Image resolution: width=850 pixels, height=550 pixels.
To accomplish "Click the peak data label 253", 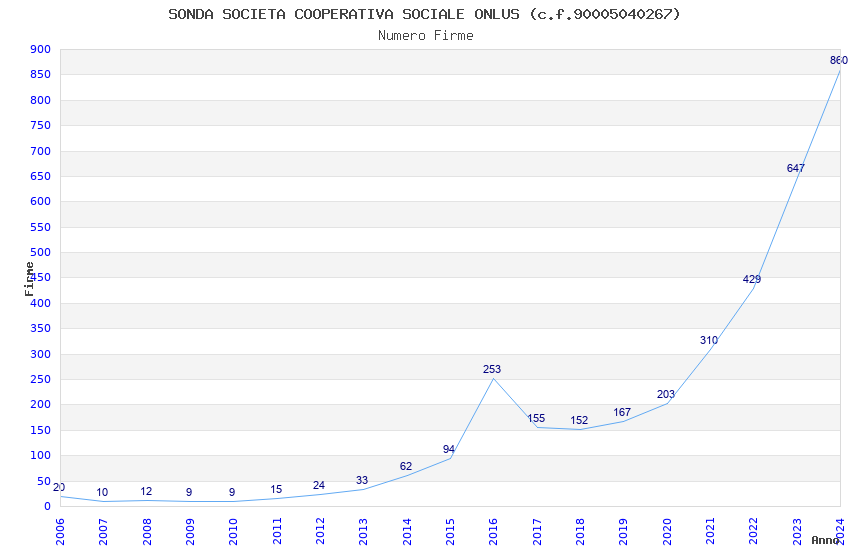I will pyautogui.click(x=492, y=369).
